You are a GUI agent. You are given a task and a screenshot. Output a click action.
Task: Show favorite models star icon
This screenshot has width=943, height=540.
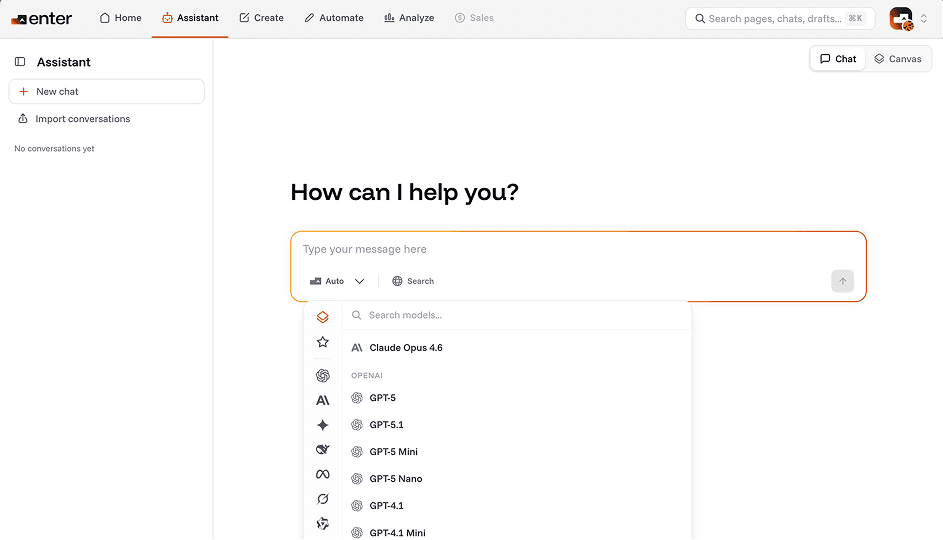(323, 342)
